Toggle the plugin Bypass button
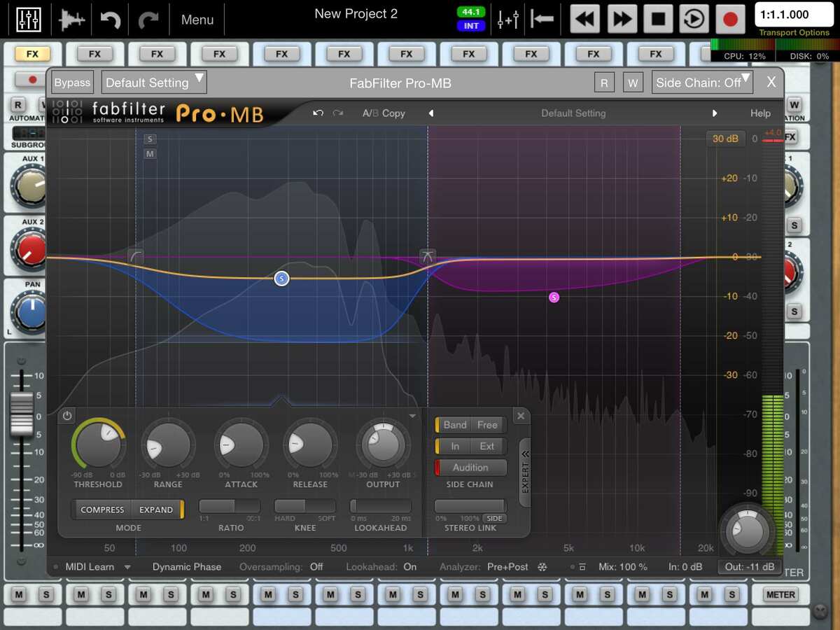 pyautogui.click(x=73, y=83)
